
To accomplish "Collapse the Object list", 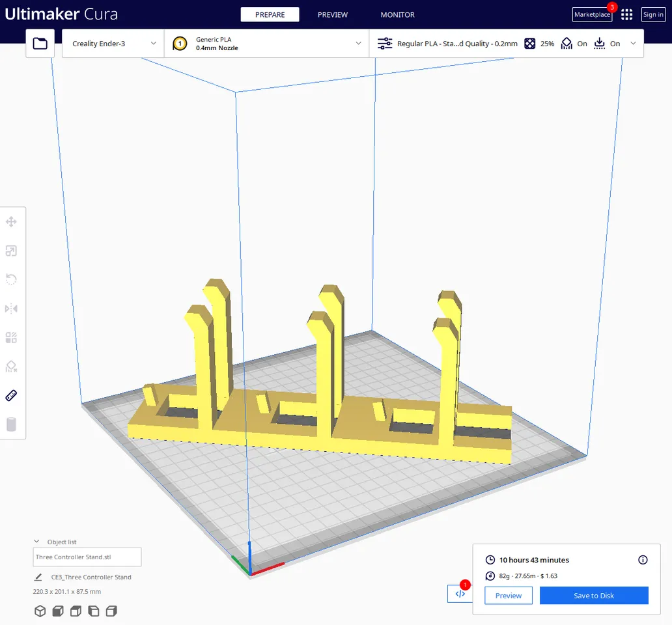I will [37, 542].
